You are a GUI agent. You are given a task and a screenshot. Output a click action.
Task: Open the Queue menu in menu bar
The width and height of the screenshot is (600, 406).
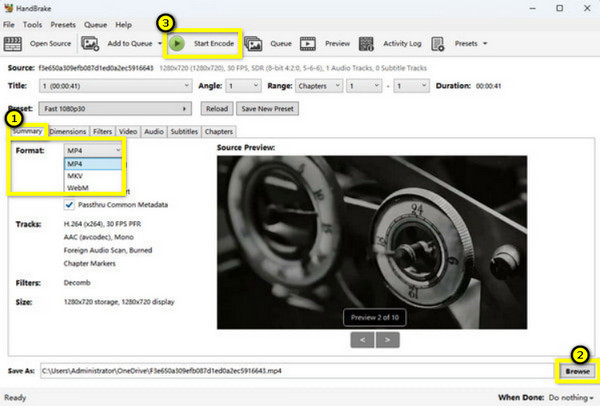pyautogui.click(x=96, y=24)
